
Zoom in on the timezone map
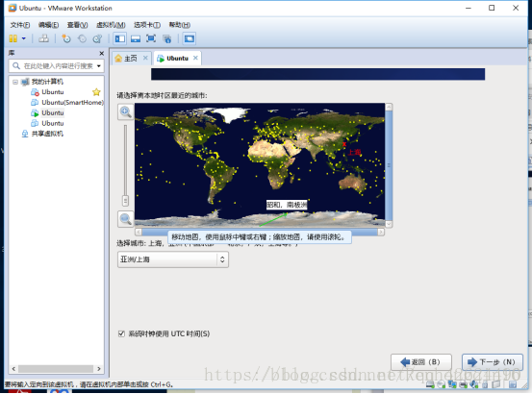point(125,111)
